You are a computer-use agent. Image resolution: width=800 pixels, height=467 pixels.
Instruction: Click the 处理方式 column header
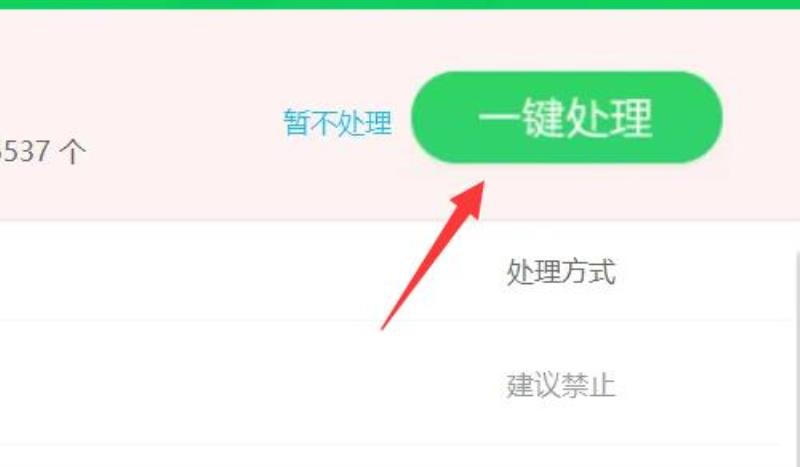pyautogui.click(x=561, y=272)
